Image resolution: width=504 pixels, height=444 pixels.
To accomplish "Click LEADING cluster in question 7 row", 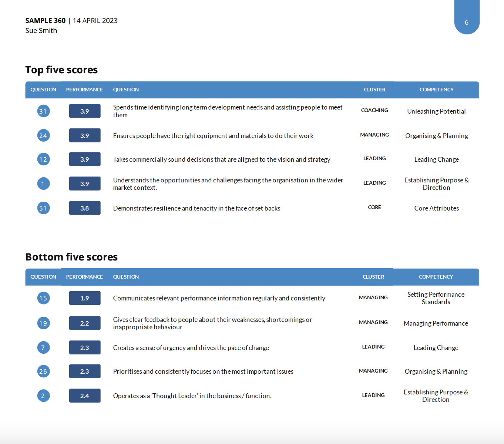I will (373, 347).
